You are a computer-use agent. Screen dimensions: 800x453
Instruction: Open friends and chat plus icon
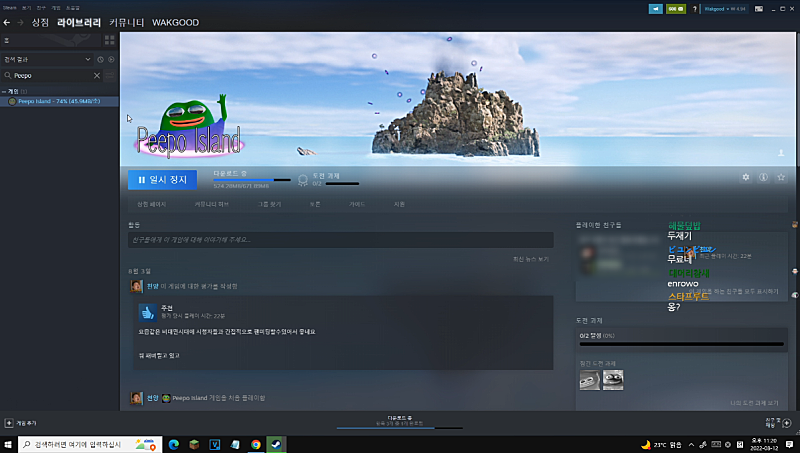(x=786, y=423)
